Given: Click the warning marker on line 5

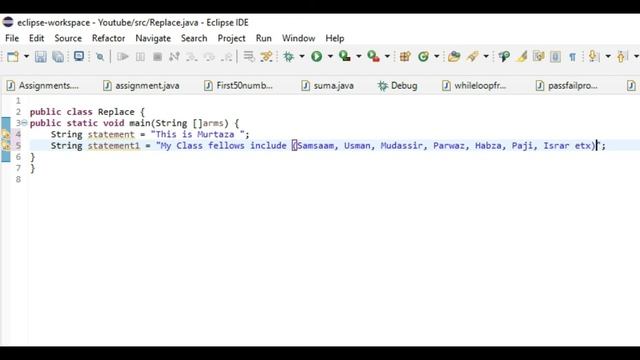Looking at the screenshot, I should pyautogui.click(x=6, y=145).
